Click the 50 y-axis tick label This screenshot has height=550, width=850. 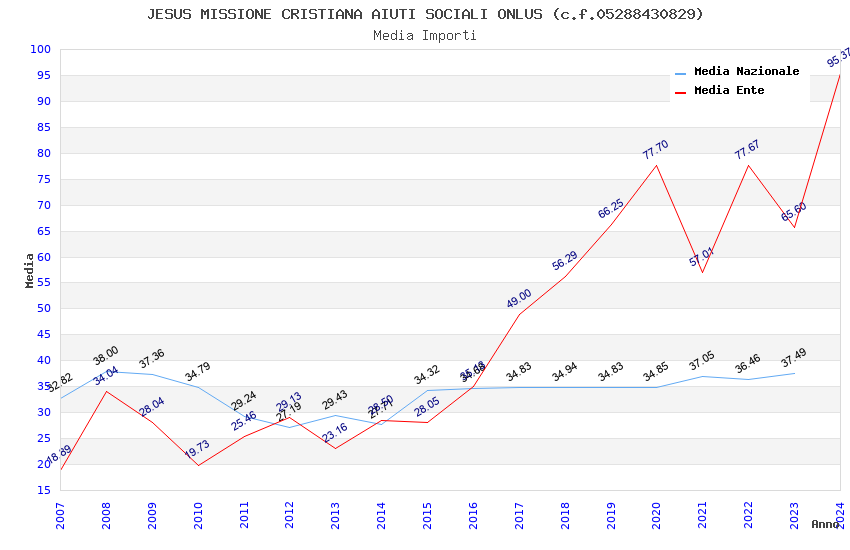(43, 308)
